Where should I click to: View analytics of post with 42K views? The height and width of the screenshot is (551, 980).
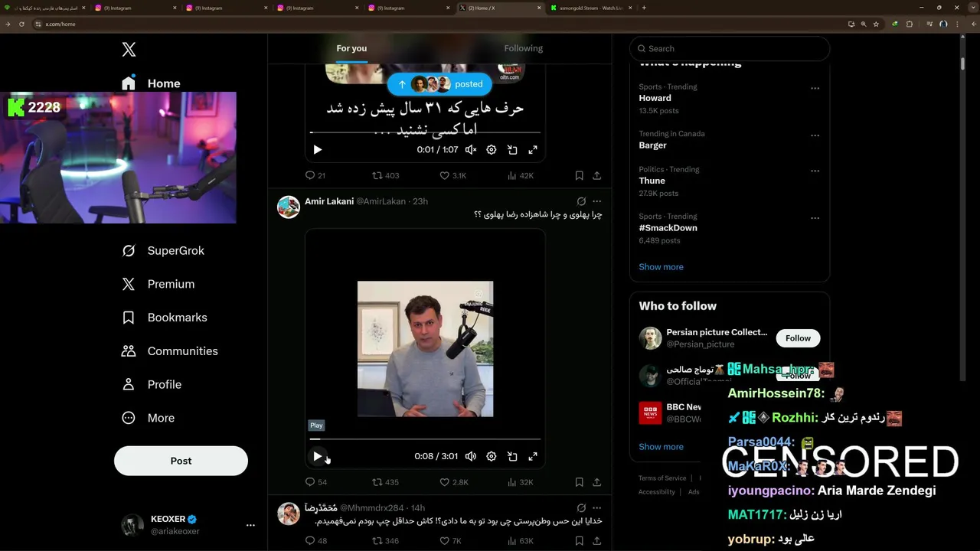(x=521, y=175)
